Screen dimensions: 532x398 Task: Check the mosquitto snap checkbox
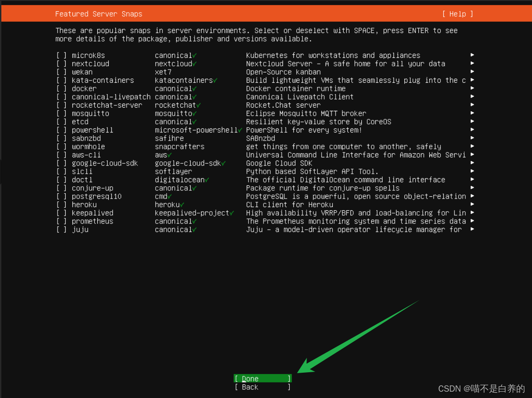(x=62, y=114)
